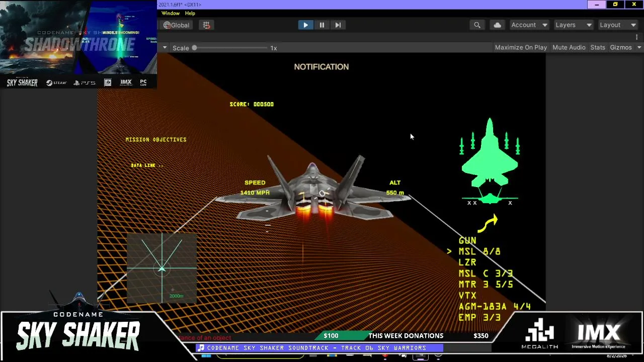Toggle the grid snapping icon
644x362 pixels.
coord(206,25)
